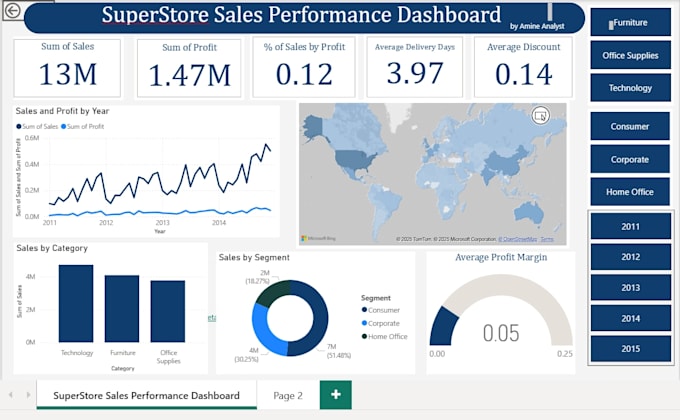
Task: Click the Average Delivery Days 3.97 card
Action: point(415,67)
